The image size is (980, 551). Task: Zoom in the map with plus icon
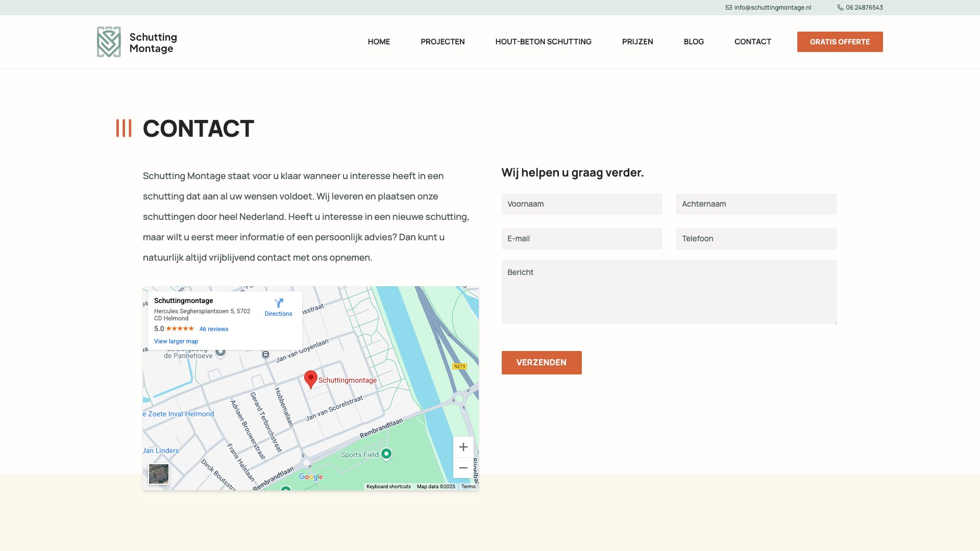coord(463,447)
